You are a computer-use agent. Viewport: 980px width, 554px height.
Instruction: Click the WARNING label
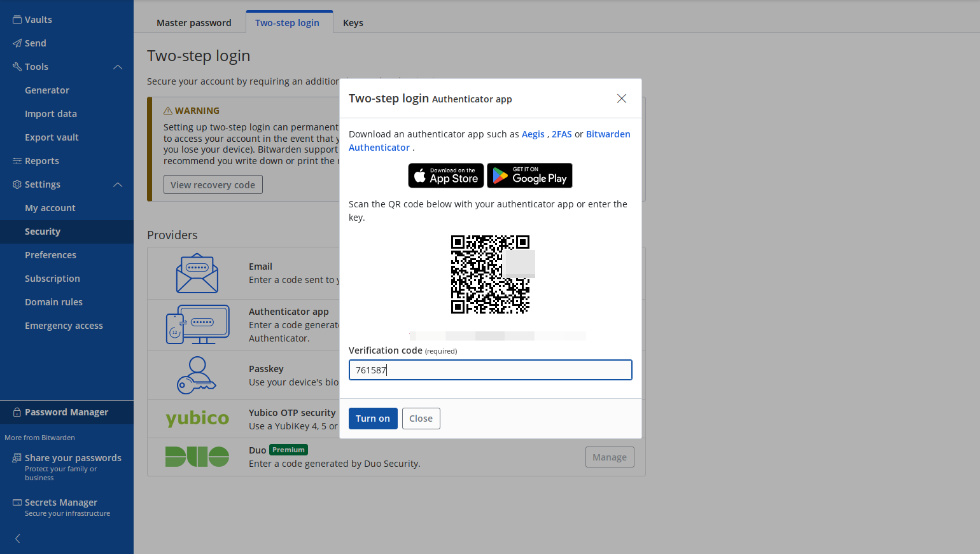[197, 111]
